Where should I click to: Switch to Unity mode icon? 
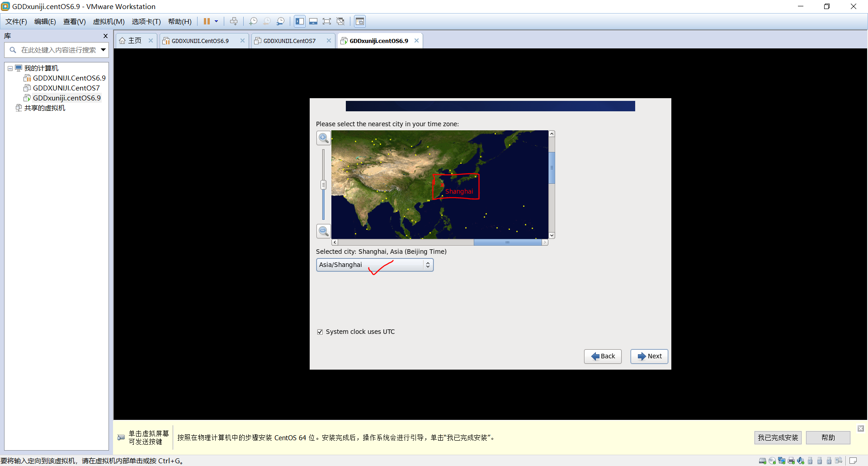point(340,21)
